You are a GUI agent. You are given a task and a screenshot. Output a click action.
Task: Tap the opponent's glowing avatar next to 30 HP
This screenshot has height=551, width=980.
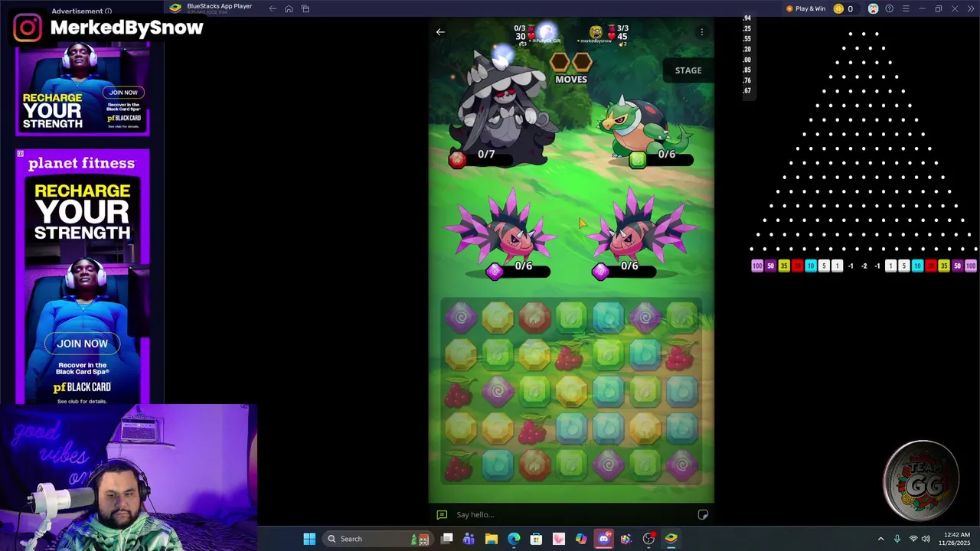click(546, 32)
